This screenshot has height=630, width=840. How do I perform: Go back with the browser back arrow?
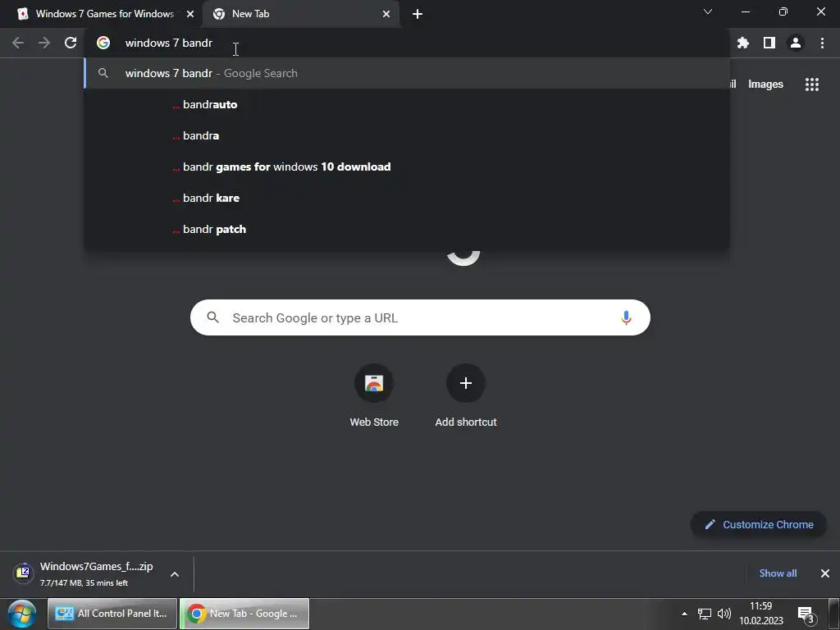coord(18,43)
